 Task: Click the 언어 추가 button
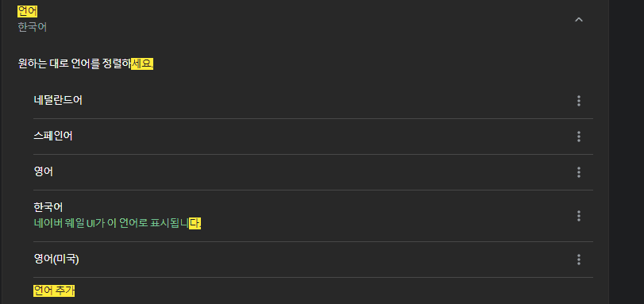point(54,291)
